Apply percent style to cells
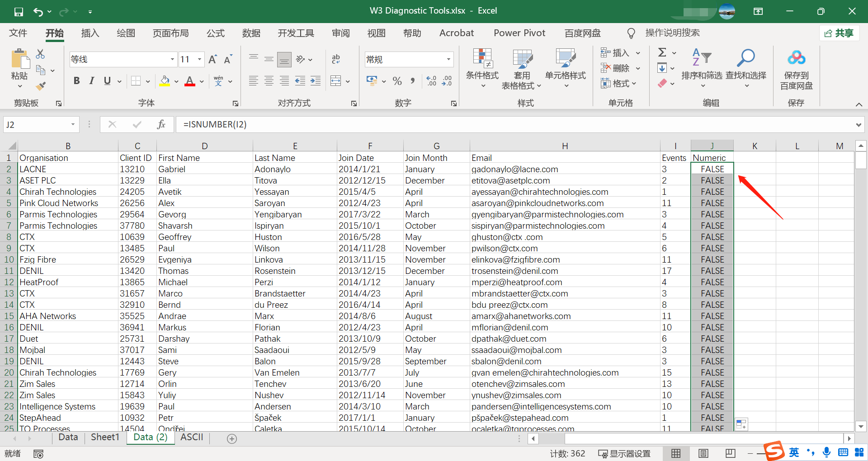The height and width of the screenshot is (461, 868). click(397, 81)
